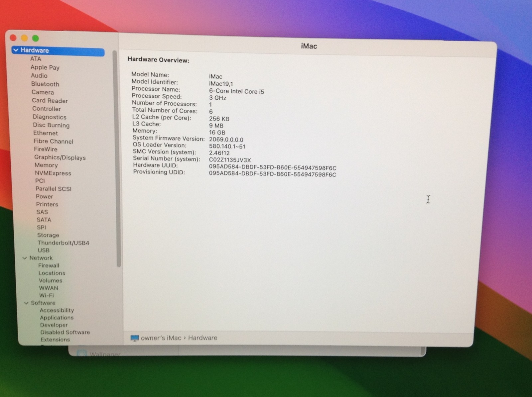Select Disabled Software entry
The width and height of the screenshot is (532, 397).
click(x=65, y=332)
